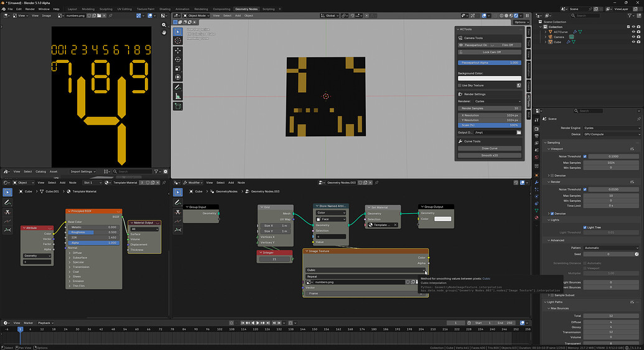The width and height of the screenshot is (644, 350).
Task: Select the Add Cube tool in viewport
Action: tap(178, 106)
